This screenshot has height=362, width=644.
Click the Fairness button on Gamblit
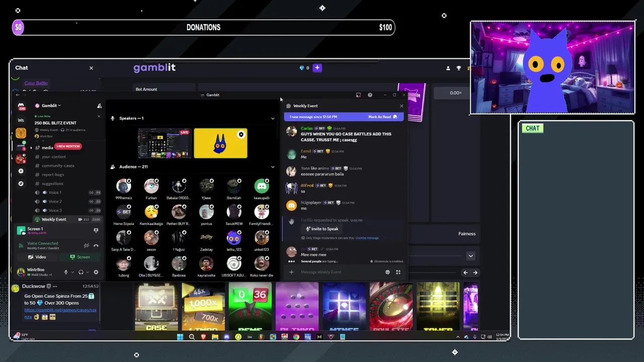[x=467, y=234]
